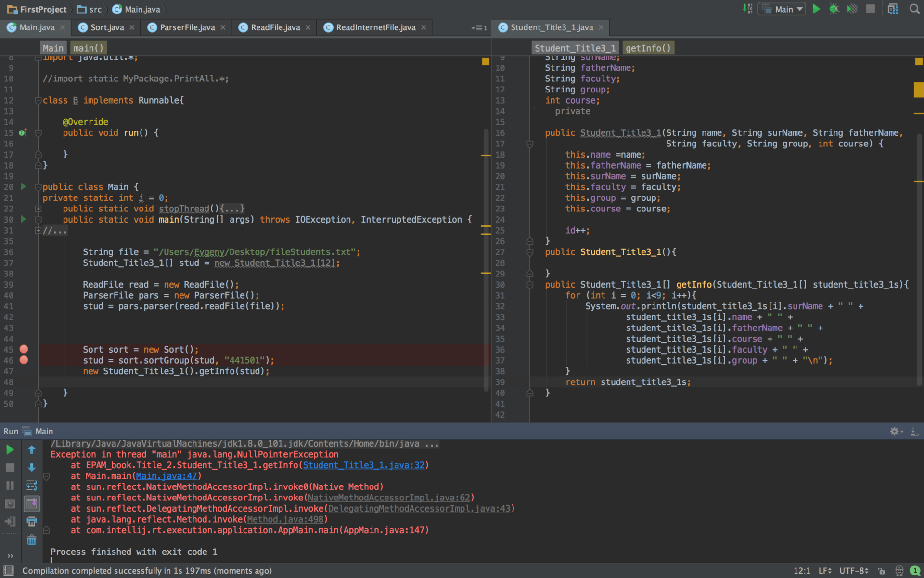Expand the folded comment at line 31

coord(38,230)
